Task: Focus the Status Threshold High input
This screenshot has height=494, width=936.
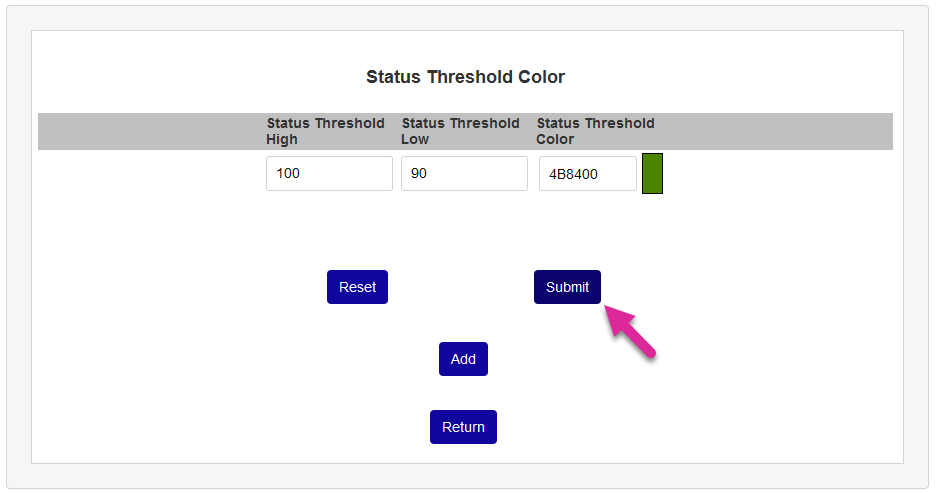Action: [329, 173]
